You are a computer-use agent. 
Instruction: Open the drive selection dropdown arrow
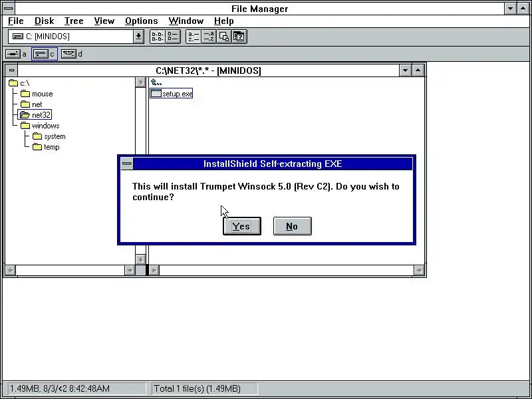click(138, 37)
